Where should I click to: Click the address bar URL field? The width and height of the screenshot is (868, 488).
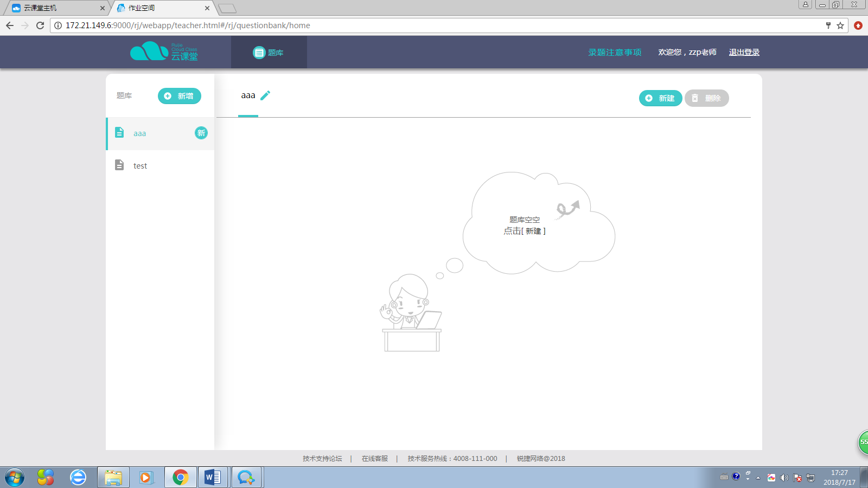[434, 25]
